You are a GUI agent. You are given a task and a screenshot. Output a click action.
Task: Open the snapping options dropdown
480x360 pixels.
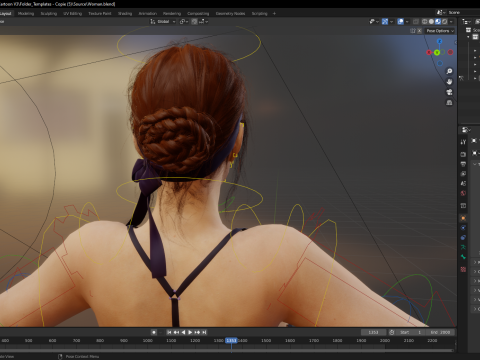click(204, 22)
